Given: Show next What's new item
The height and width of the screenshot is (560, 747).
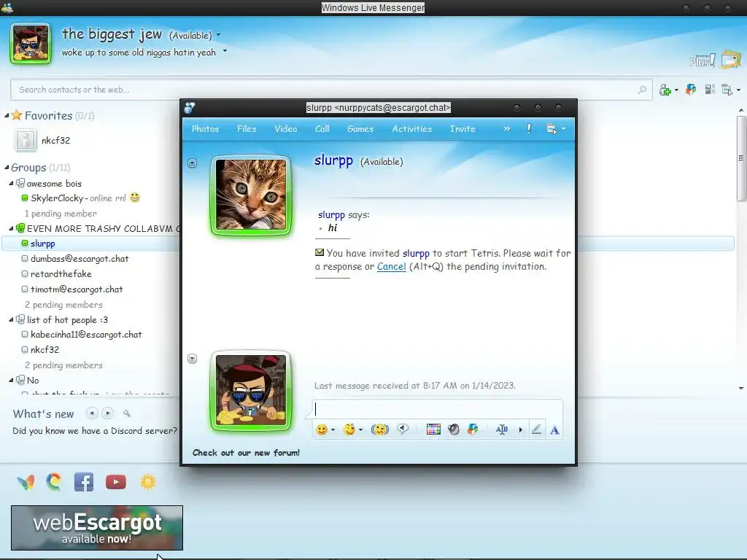Looking at the screenshot, I should point(108,413).
